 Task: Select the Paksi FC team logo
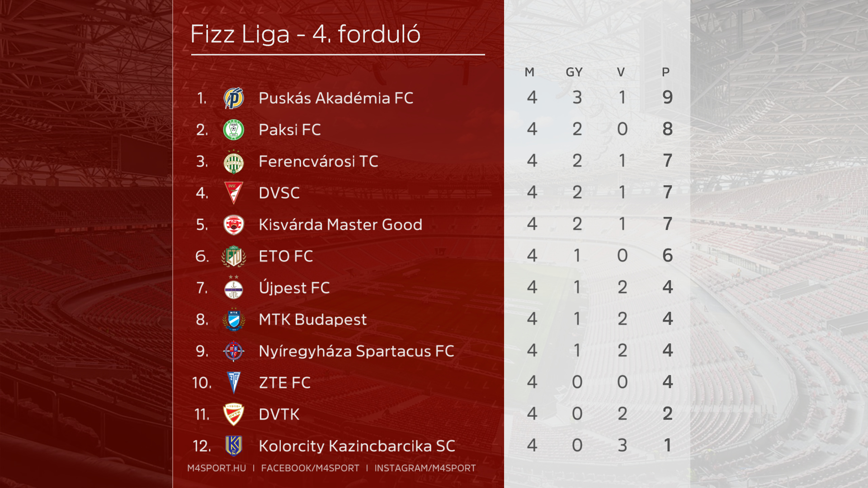(x=234, y=130)
